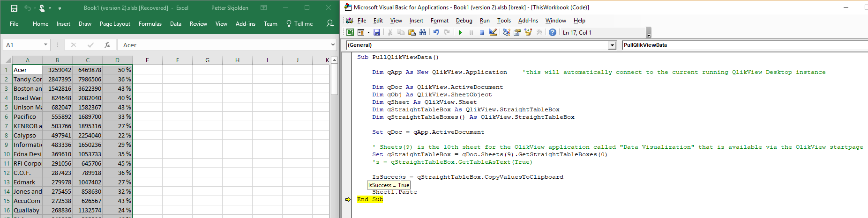Open the VBA File menu
The height and width of the screenshot is (218, 868).
(361, 21)
